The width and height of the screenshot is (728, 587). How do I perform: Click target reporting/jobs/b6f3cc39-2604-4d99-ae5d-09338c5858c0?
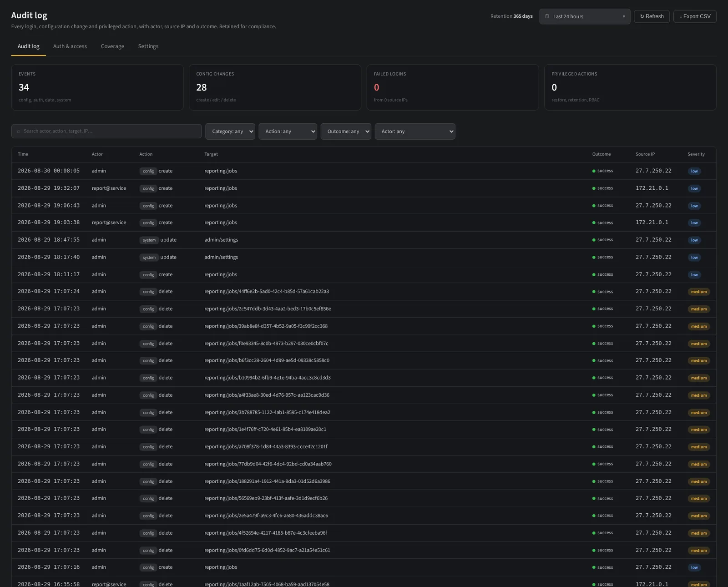point(267,360)
